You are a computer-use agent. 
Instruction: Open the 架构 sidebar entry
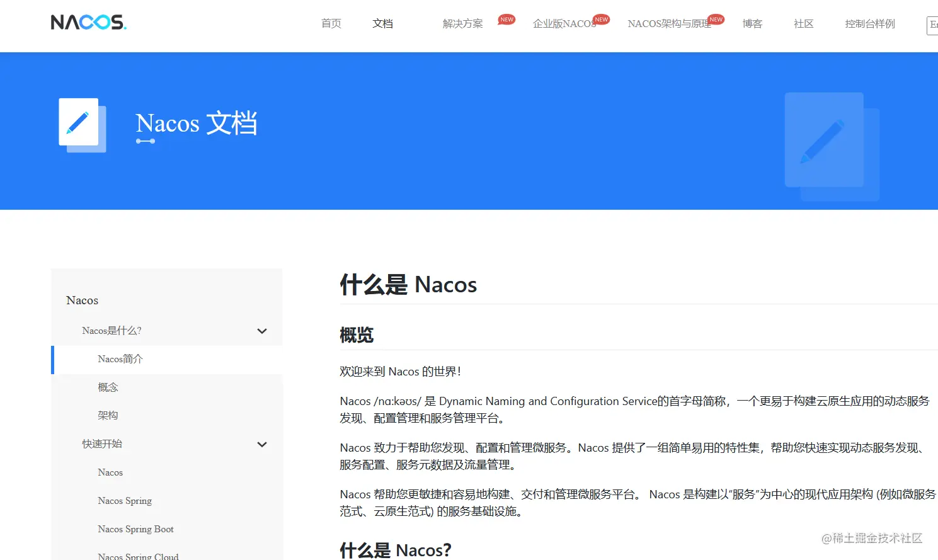coord(108,415)
